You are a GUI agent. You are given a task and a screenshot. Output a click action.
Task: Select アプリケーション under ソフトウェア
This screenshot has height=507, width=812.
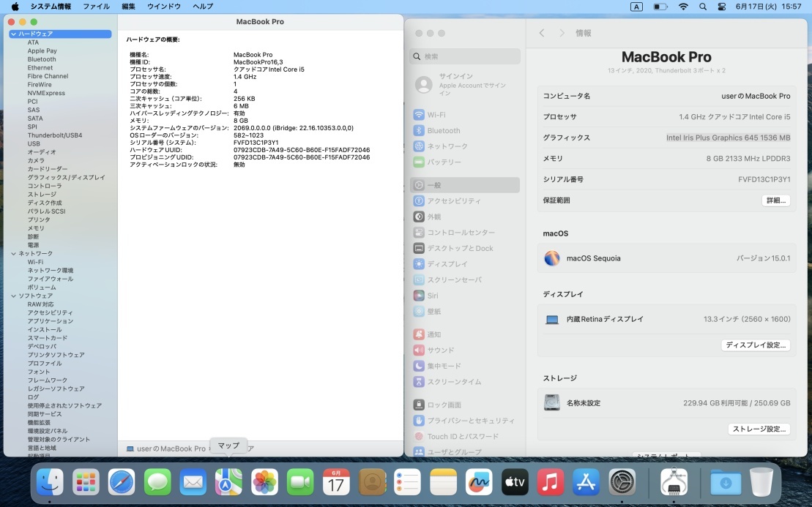coord(51,321)
